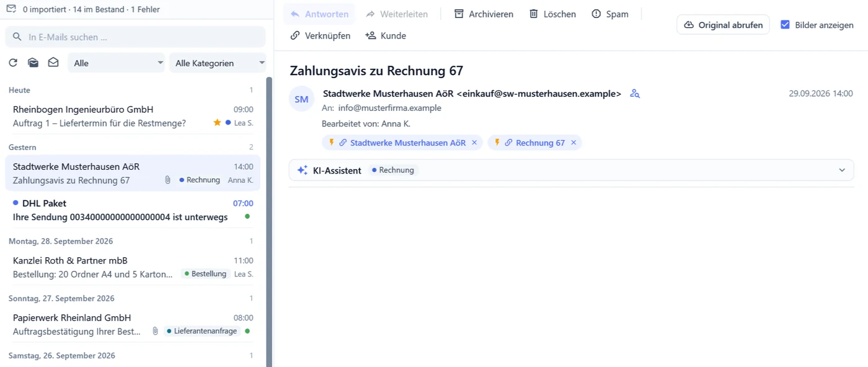Click the paperclip icon on Stadtwerke Musterhausen row

(167, 180)
